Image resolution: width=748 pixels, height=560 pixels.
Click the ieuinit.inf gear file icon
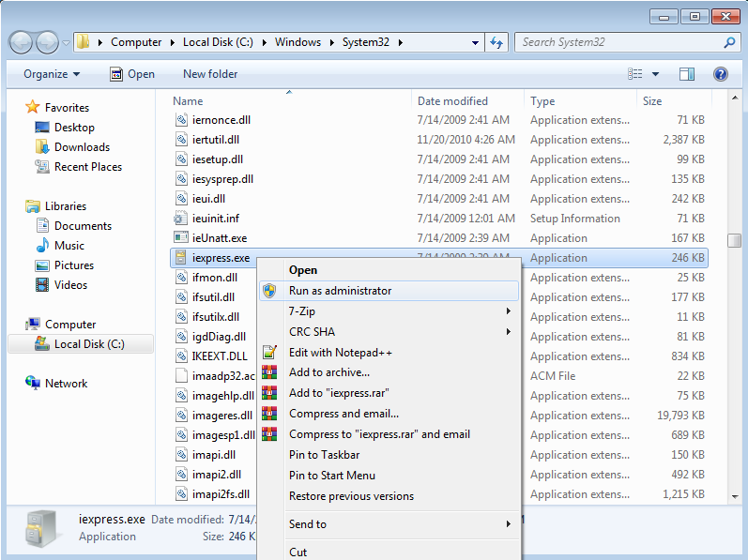[180, 219]
